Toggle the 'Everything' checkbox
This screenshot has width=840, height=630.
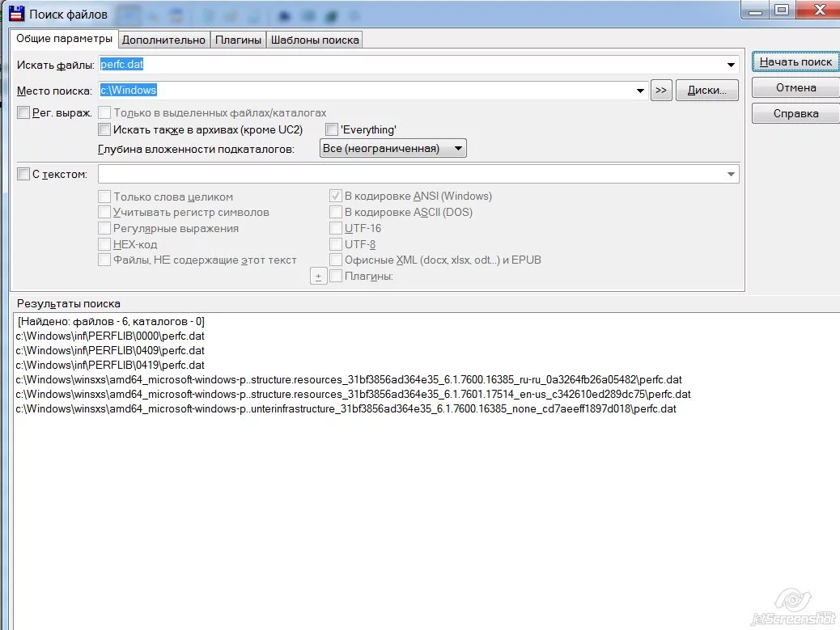[x=332, y=129]
